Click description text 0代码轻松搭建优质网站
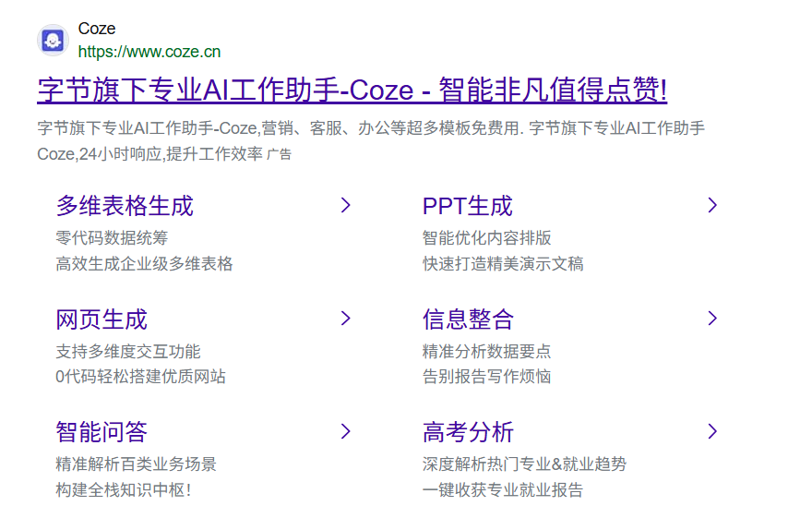Image resolution: width=812 pixels, height=518 pixels. (141, 377)
